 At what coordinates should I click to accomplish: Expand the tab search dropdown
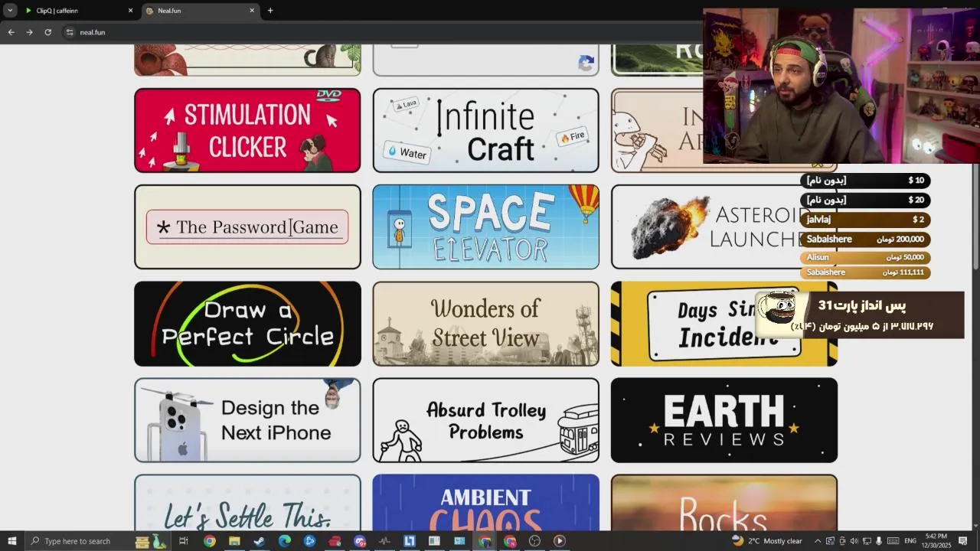10,11
